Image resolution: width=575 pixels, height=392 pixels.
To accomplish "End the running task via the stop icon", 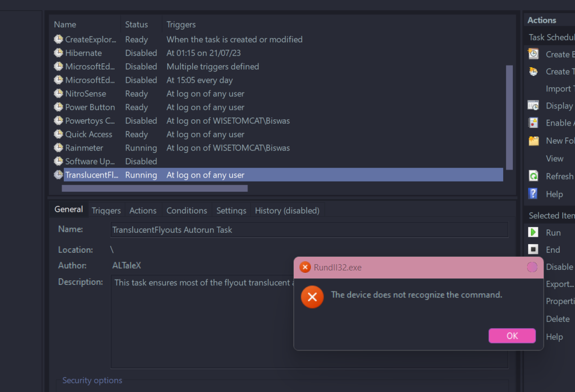I will pos(533,249).
